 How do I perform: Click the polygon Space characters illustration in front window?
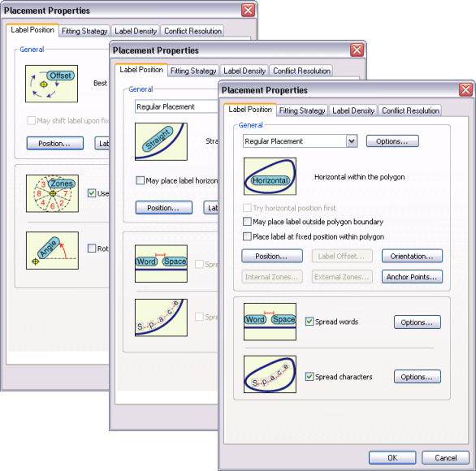pyautogui.click(x=270, y=374)
